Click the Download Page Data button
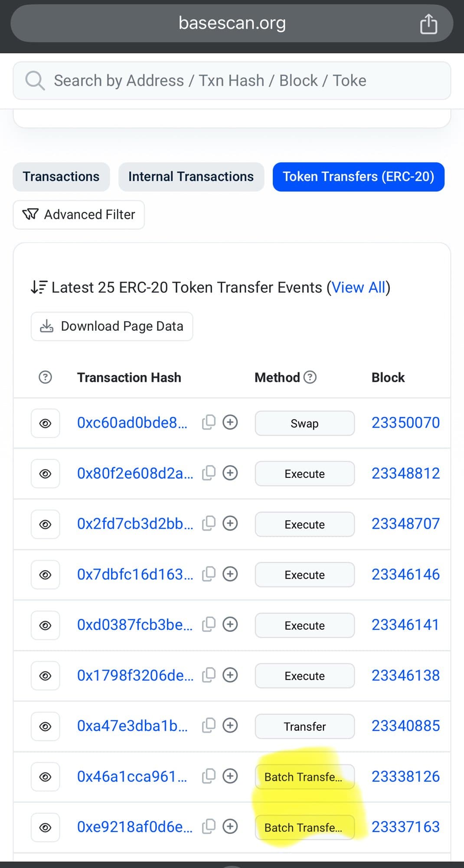The width and height of the screenshot is (464, 868). (112, 326)
